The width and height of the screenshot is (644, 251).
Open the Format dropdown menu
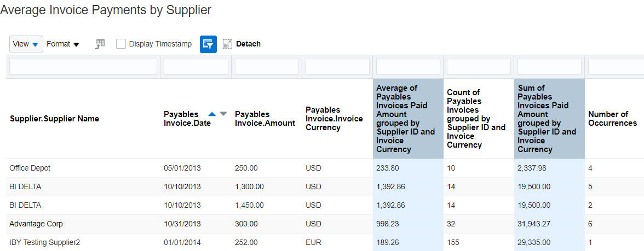[x=63, y=44]
